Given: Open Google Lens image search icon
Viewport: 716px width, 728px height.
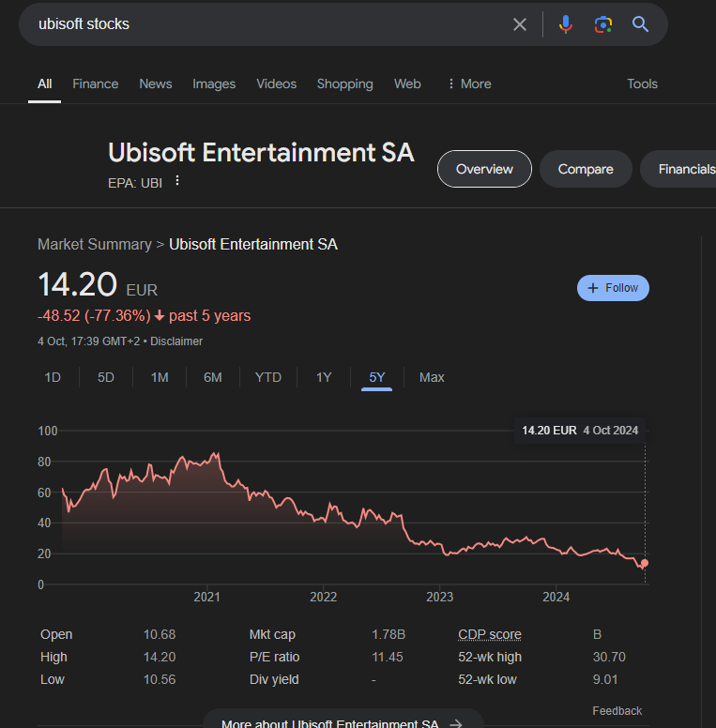Looking at the screenshot, I should point(603,24).
